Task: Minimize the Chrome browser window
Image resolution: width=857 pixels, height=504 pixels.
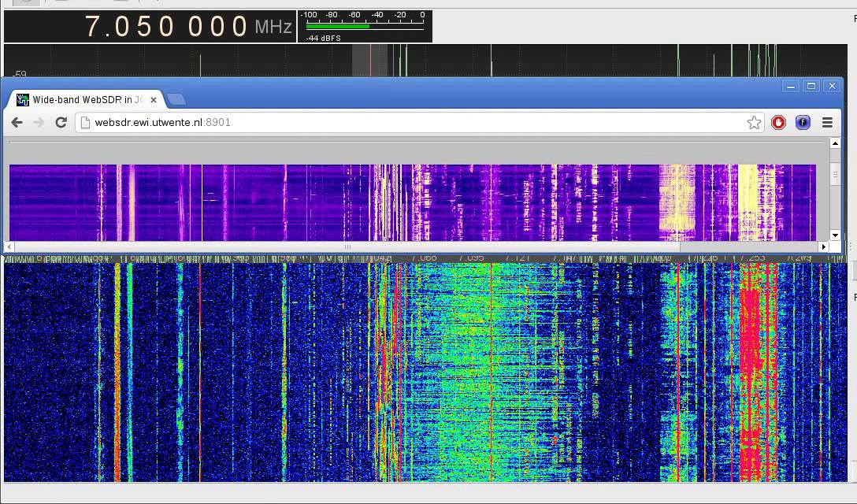Action: 792,86
